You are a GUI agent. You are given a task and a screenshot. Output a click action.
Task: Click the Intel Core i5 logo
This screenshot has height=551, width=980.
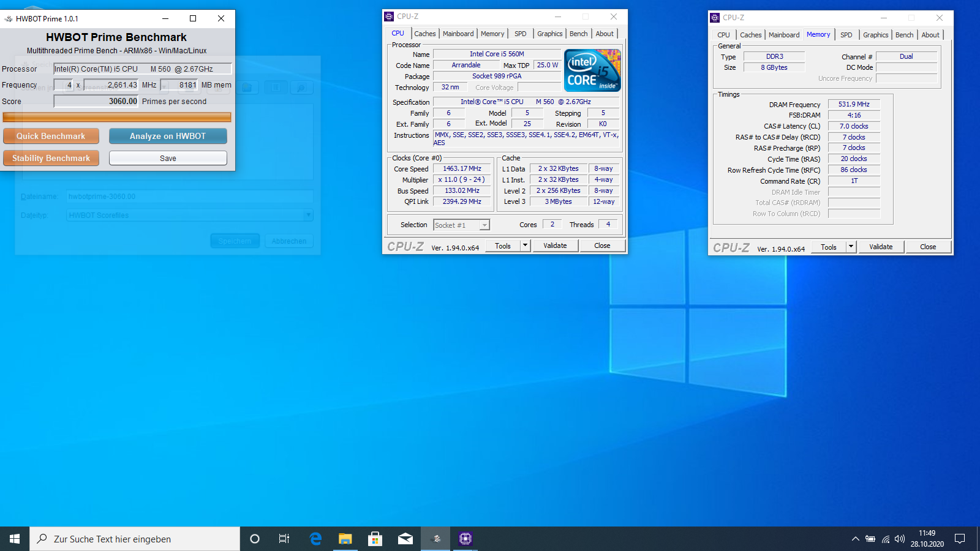[593, 70]
